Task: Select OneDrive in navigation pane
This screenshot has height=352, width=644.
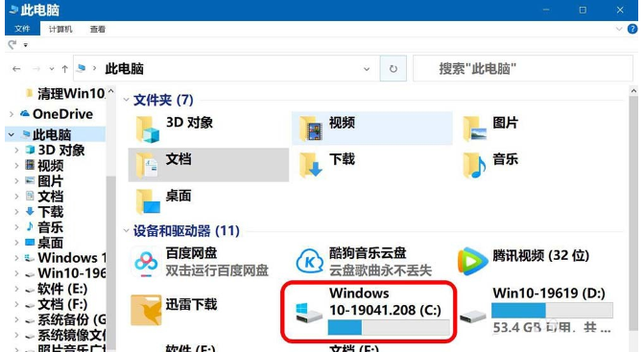Action: [62, 114]
